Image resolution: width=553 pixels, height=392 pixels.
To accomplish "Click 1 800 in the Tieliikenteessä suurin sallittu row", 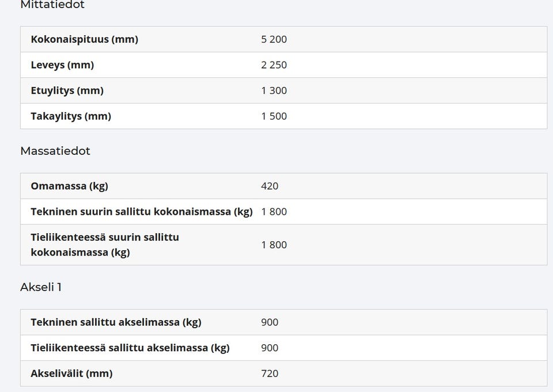I will (274, 245).
